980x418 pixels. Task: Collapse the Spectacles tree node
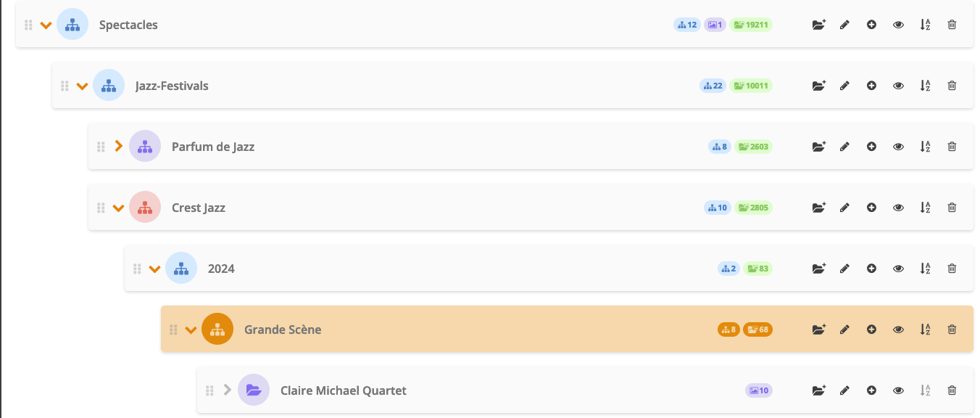pos(46,25)
